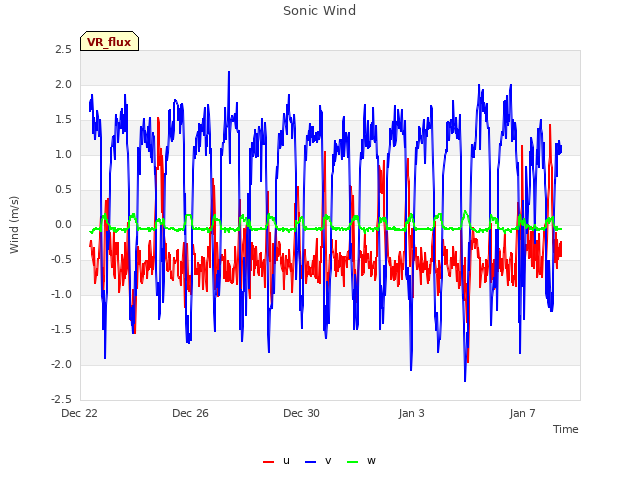
Task: Click the 2.0 y-axis tick label
Action: coord(64,84)
